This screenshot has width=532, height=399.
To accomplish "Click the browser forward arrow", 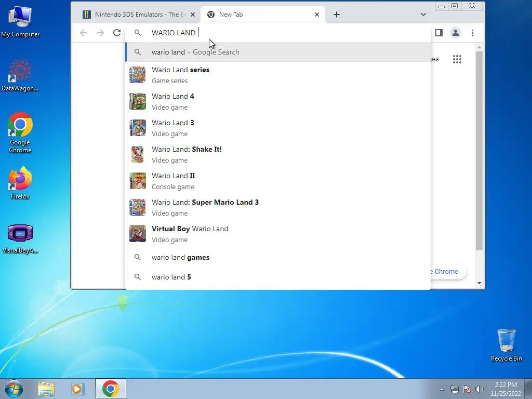I will point(100,33).
